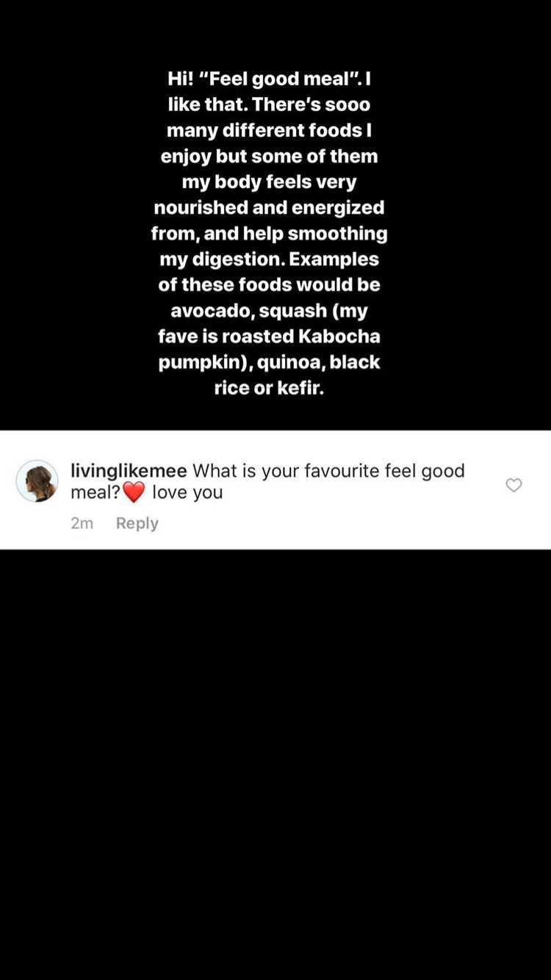
Task: Tap the livinglikemee username
Action: click(x=129, y=471)
